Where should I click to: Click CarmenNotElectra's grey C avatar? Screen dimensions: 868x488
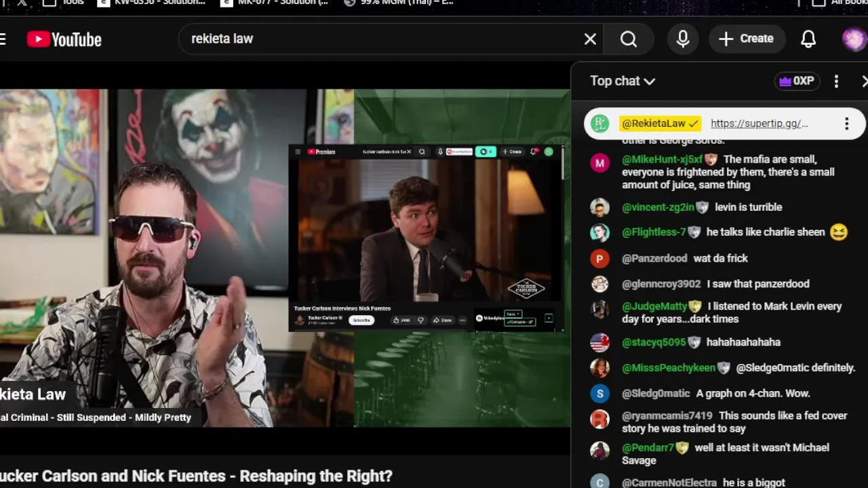pyautogui.click(x=599, y=482)
